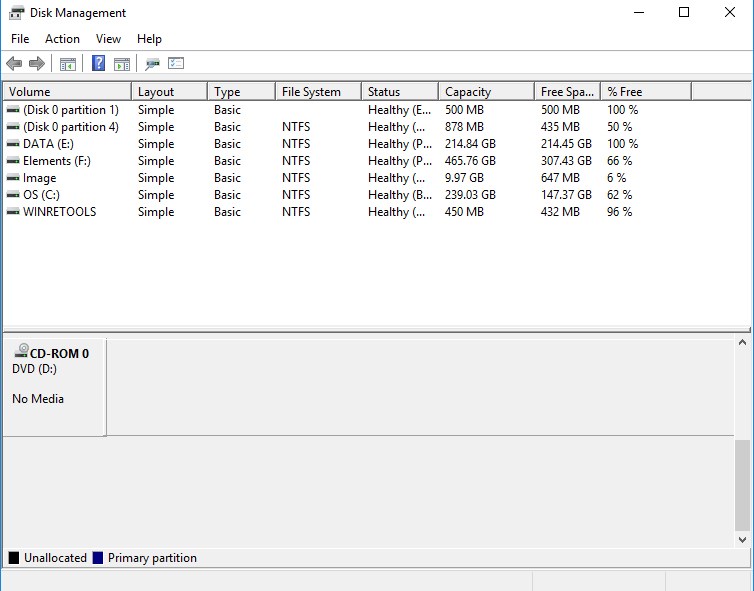Click the scroll down arrow in disk pane

coord(742,540)
